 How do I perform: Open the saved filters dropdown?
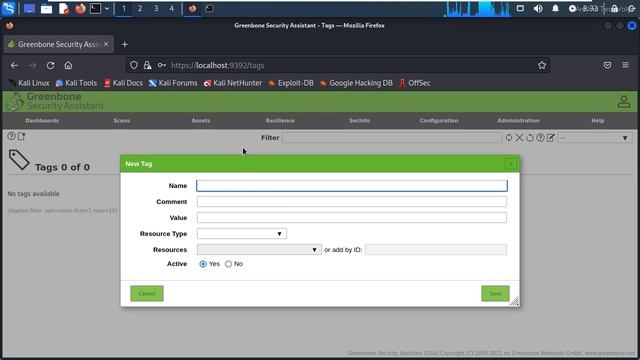(595, 138)
